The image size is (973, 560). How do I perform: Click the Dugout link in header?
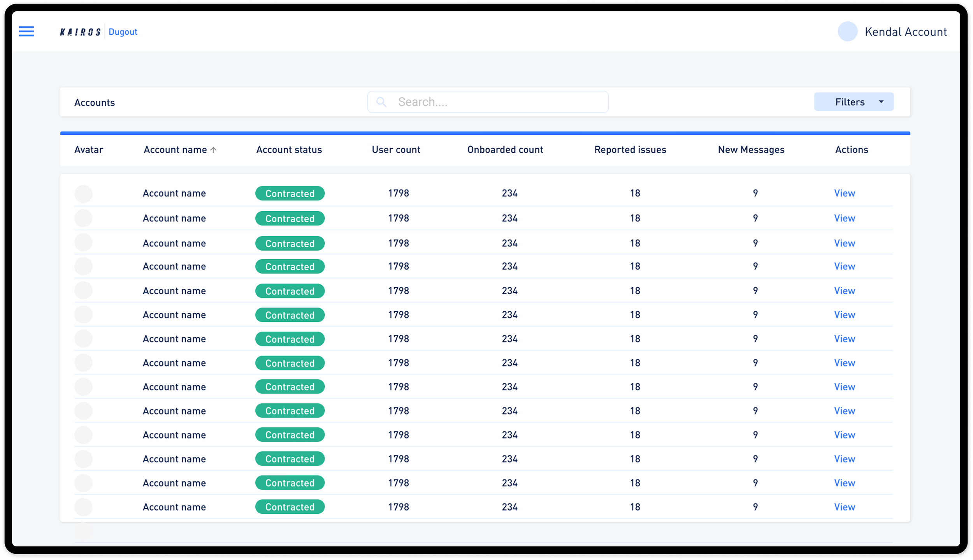pos(123,32)
